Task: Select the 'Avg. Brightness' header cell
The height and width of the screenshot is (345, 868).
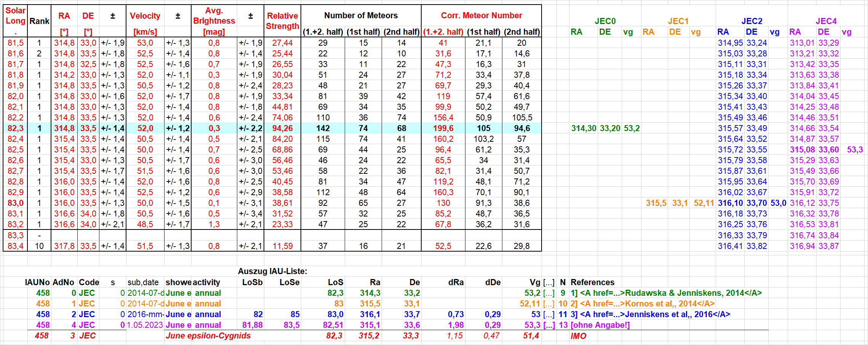Action: (x=214, y=16)
